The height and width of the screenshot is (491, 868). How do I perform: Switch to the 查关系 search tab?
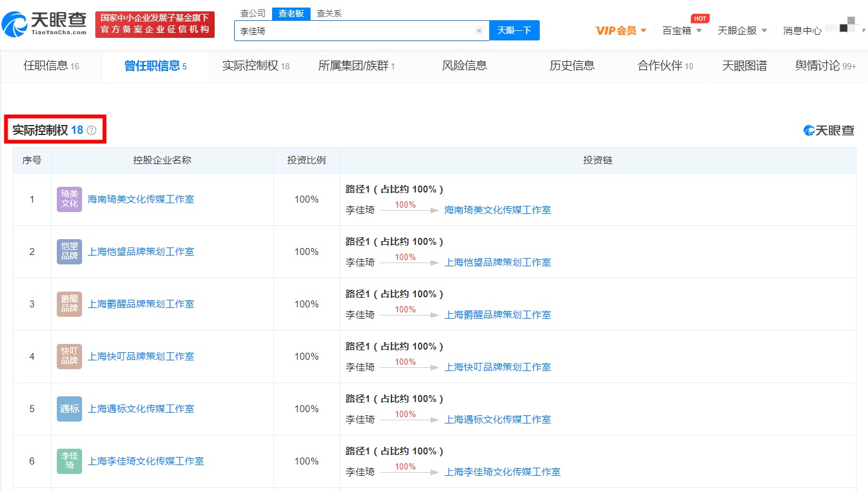click(329, 13)
